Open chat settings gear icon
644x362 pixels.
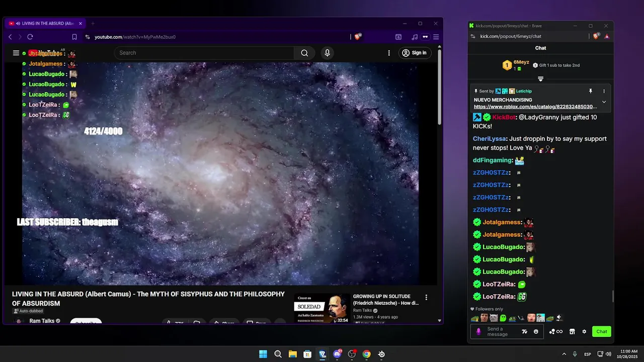584,331
